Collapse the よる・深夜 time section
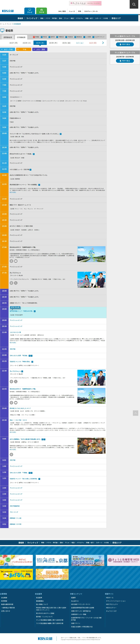Image resolution: width=140 pixels, height=644 pixels. pos(40,49)
